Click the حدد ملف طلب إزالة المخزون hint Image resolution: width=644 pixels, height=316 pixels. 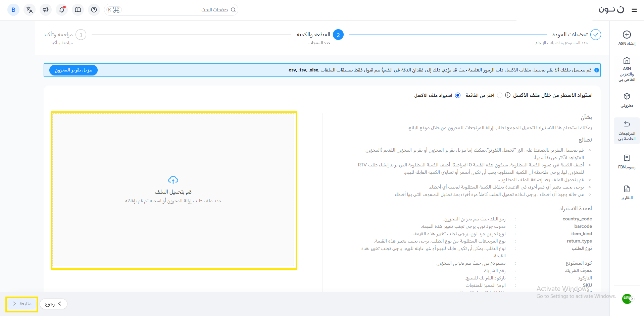tap(173, 201)
